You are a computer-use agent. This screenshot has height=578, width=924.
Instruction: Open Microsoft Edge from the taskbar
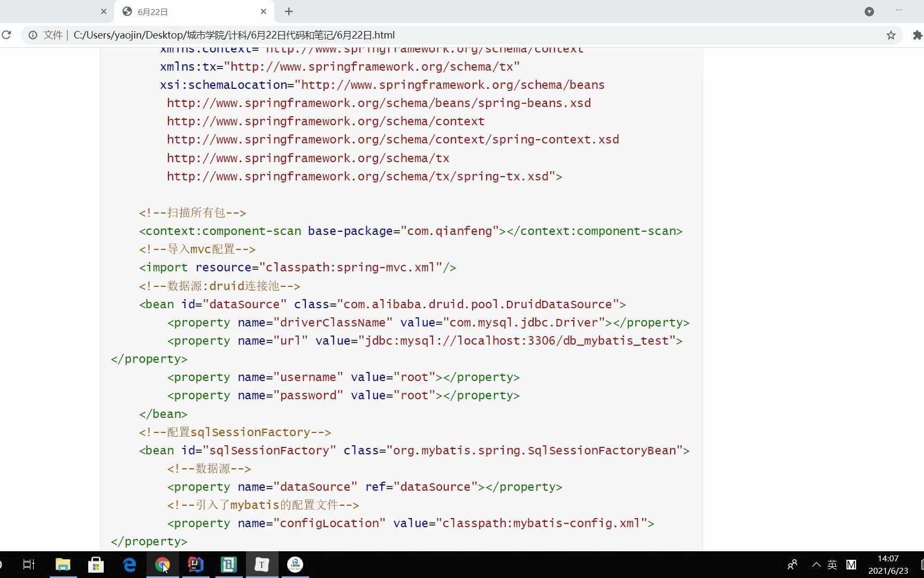pos(129,565)
